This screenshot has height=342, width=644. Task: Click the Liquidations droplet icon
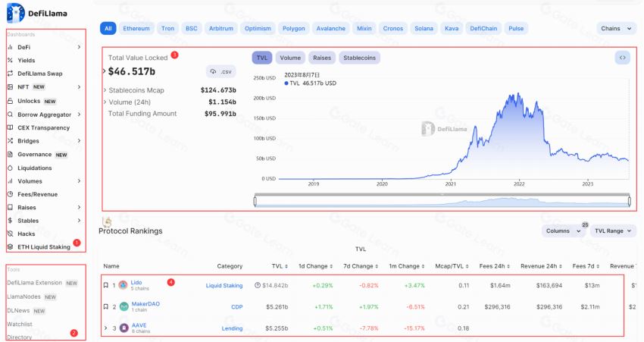[10, 168]
